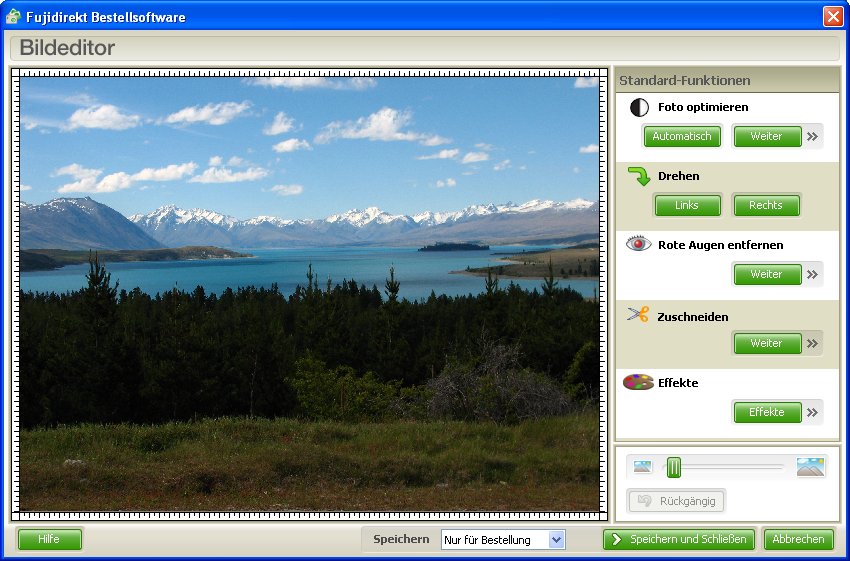Image resolution: width=850 pixels, height=561 pixels.
Task: Click the Rote Augen entfernen label
Action: [720, 245]
